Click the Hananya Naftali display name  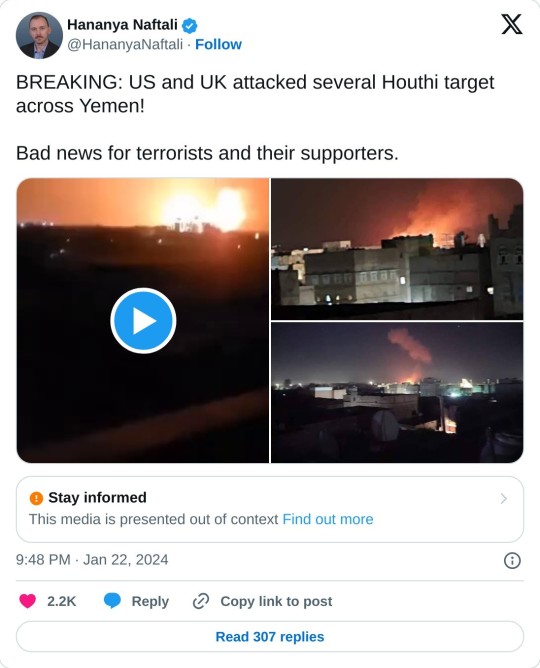point(122,25)
